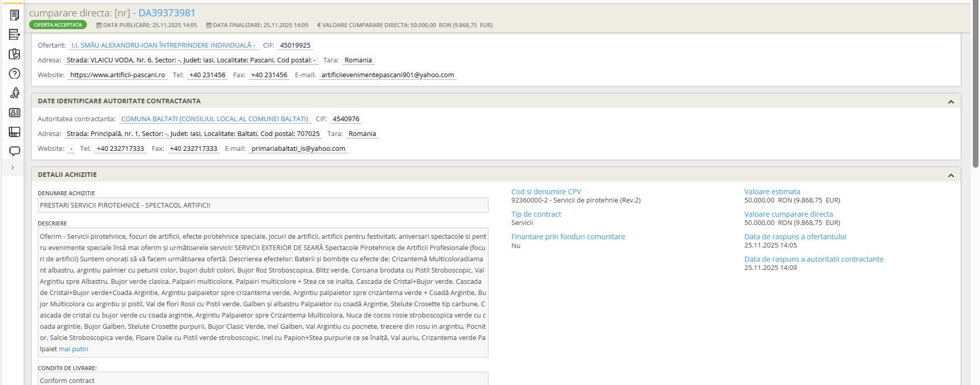
Task: Collapse the Date Identificare Autoritate Contractanta section
Action: (951, 102)
